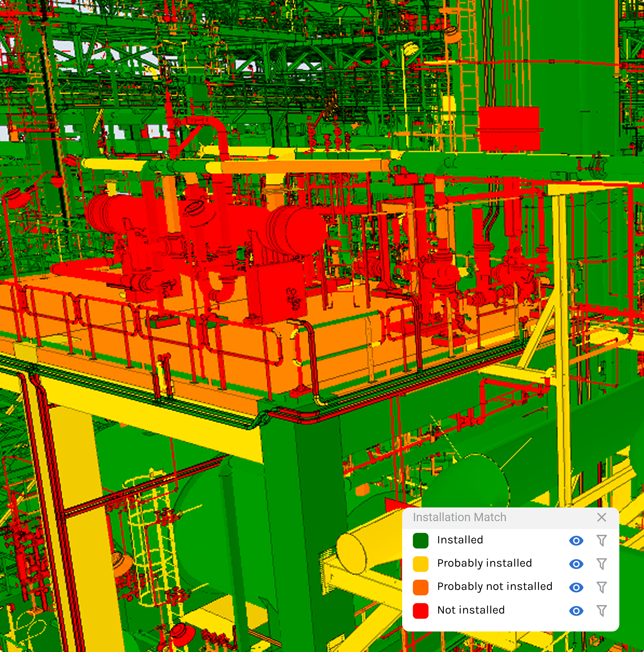
Task: Toggle visibility of Not installed elements
Action: [576, 611]
